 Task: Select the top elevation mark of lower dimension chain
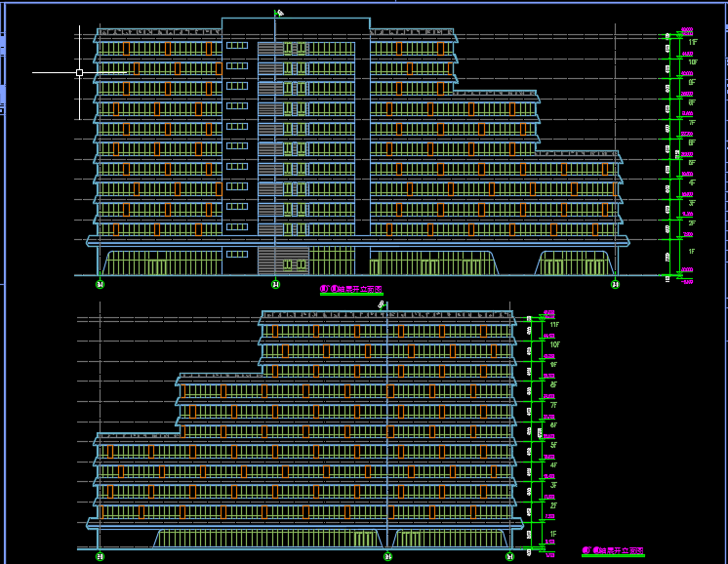[548, 313]
